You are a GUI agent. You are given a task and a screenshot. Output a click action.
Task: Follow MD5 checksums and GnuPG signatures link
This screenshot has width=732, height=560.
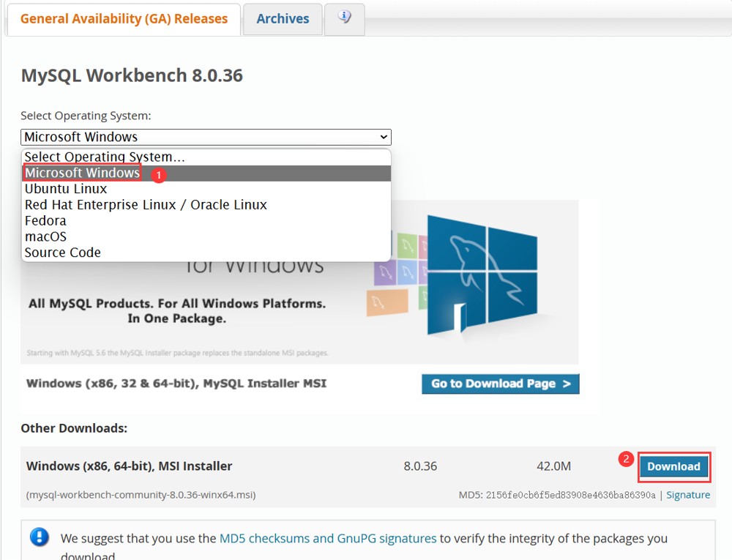coord(328,539)
